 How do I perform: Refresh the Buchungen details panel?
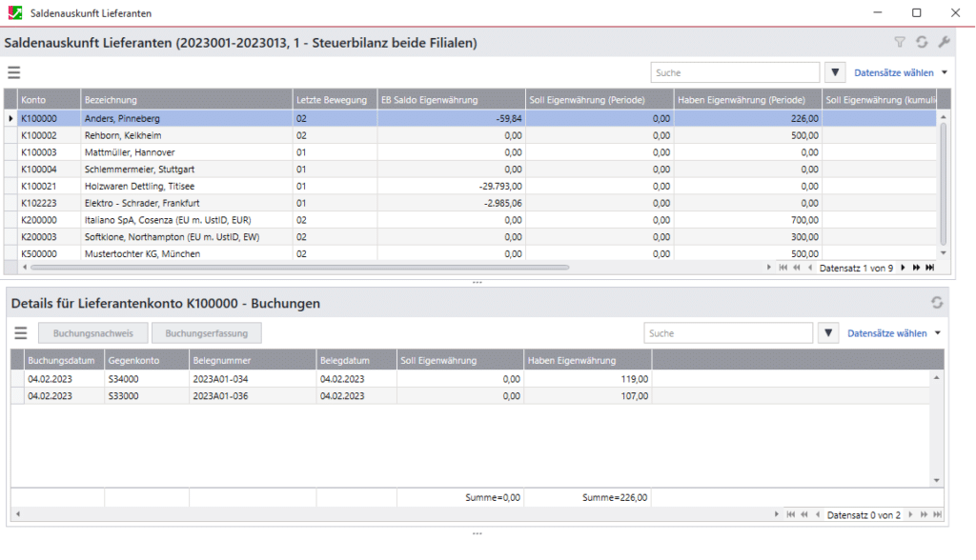(937, 303)
